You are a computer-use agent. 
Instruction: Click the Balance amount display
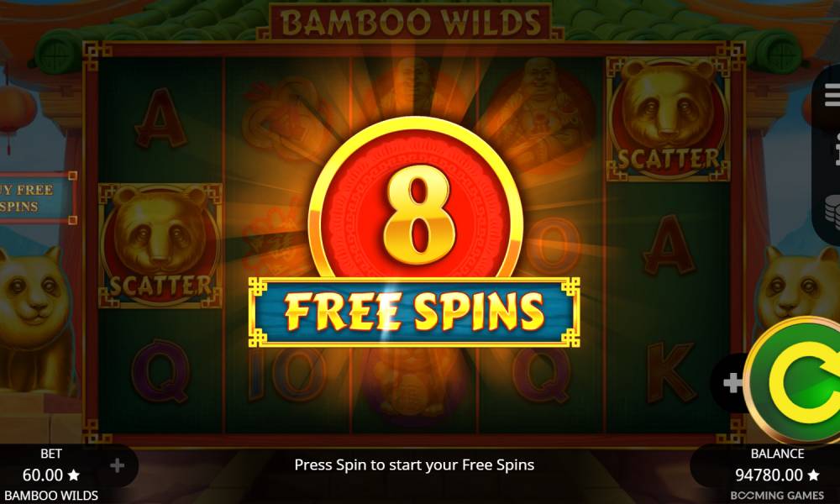coord(777,475)
